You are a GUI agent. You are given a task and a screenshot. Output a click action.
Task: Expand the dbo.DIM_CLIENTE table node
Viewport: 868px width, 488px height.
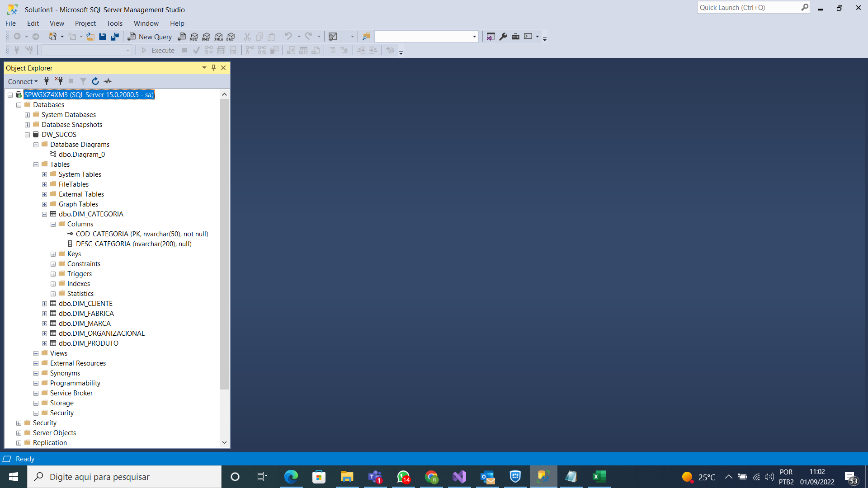pos(45,303)
